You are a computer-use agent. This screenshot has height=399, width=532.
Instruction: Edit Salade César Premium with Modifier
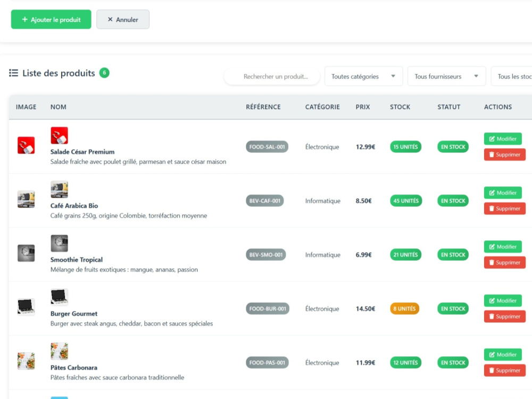503,139
